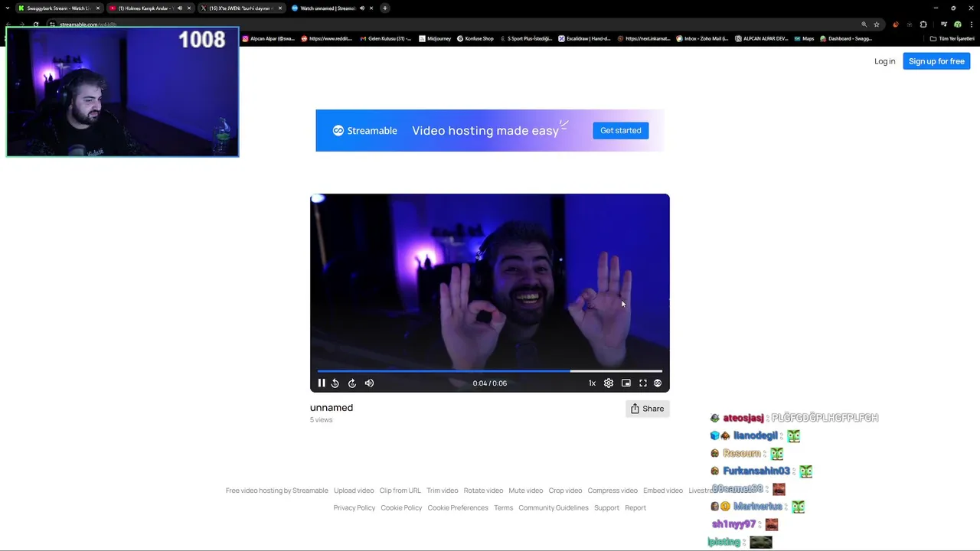Open the Upload video footer link
The image size is (980, 551).
click(x=354, y=491)
